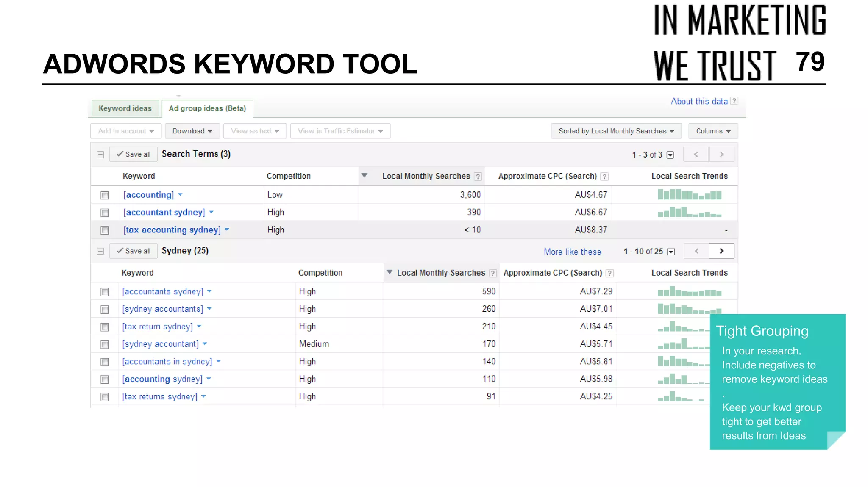
Task: Open the 1 - 3 of 3 page-size dropdown
Action: [670, 155]
